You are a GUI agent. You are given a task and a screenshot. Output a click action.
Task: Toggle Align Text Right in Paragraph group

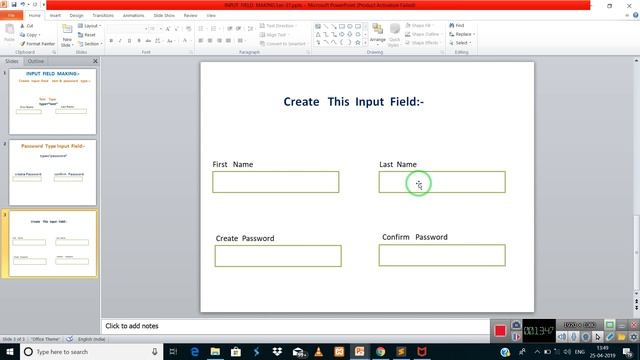pyautogui.click(x=220, y=41)
